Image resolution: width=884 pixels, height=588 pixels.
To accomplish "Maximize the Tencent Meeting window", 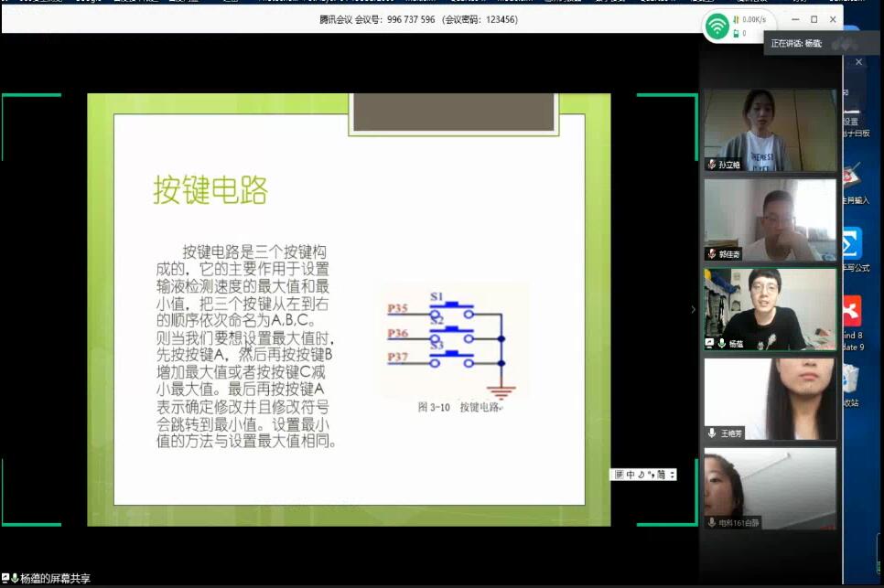I will [x=814, y=19].
